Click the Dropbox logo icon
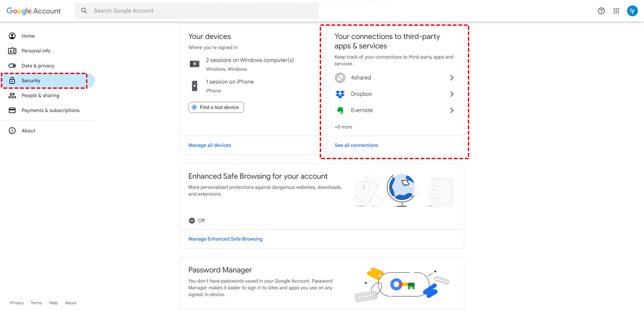The width and height of the screenshot is (644, 311). 340,94
